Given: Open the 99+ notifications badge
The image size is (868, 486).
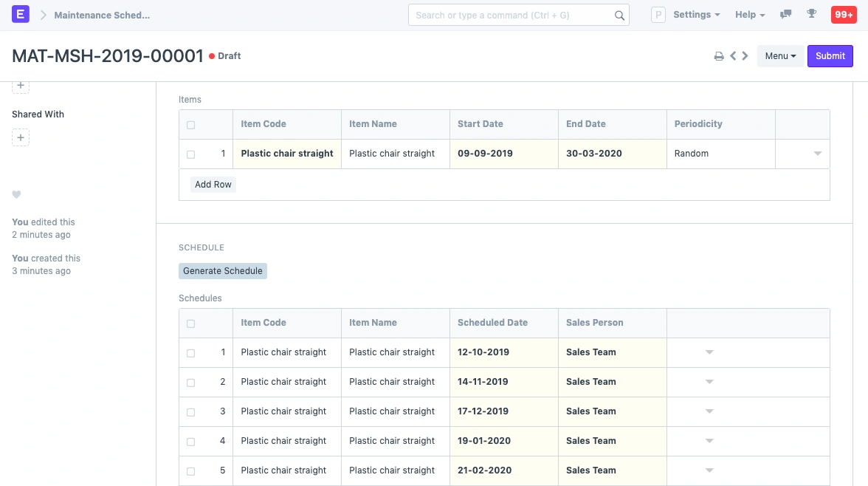Looking at the screenshot, I should [x=843, y=15].
